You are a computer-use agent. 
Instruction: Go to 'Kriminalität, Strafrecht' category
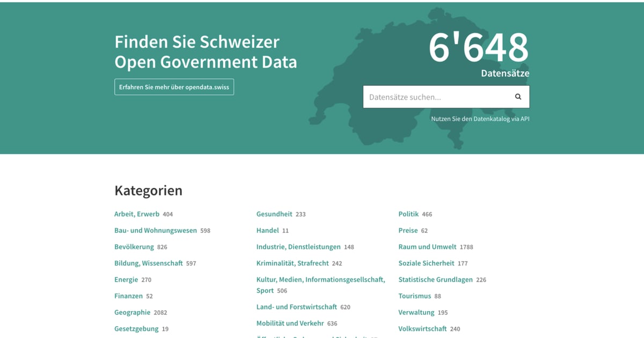[x=292, y=263]
